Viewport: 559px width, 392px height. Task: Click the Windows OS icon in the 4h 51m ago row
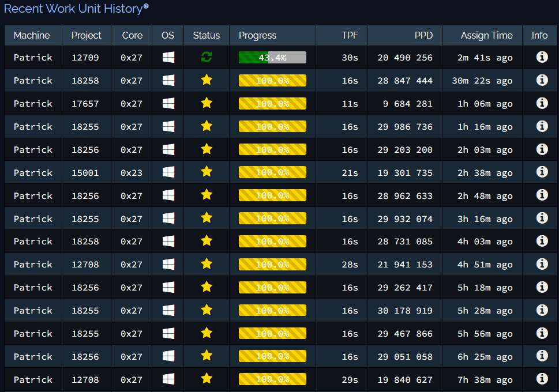168,265
